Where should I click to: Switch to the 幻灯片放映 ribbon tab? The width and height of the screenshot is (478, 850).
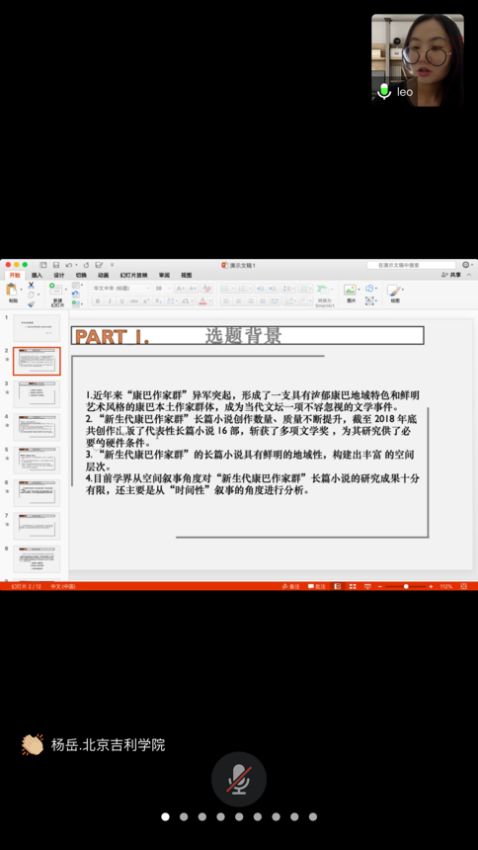coord(134,275)
